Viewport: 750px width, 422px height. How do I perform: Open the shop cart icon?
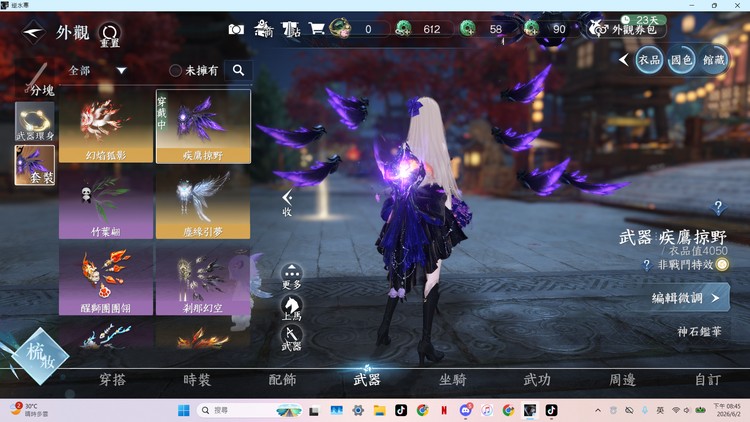tap(317, 29)
